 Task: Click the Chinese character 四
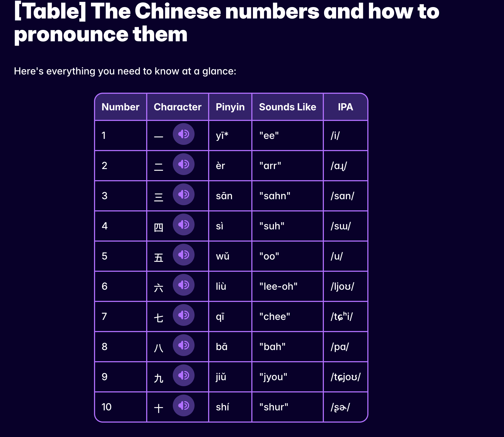tap(158, 227)
